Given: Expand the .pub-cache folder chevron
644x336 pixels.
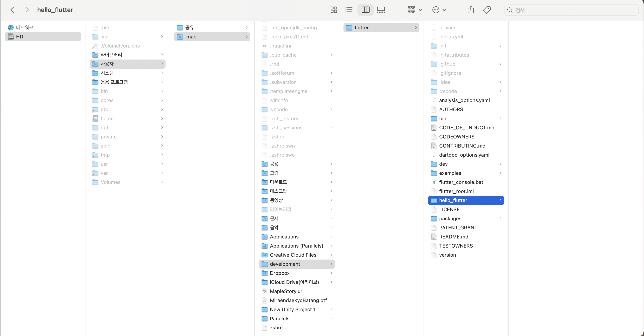Looking at the screenshot, I should tap(331, 55).
